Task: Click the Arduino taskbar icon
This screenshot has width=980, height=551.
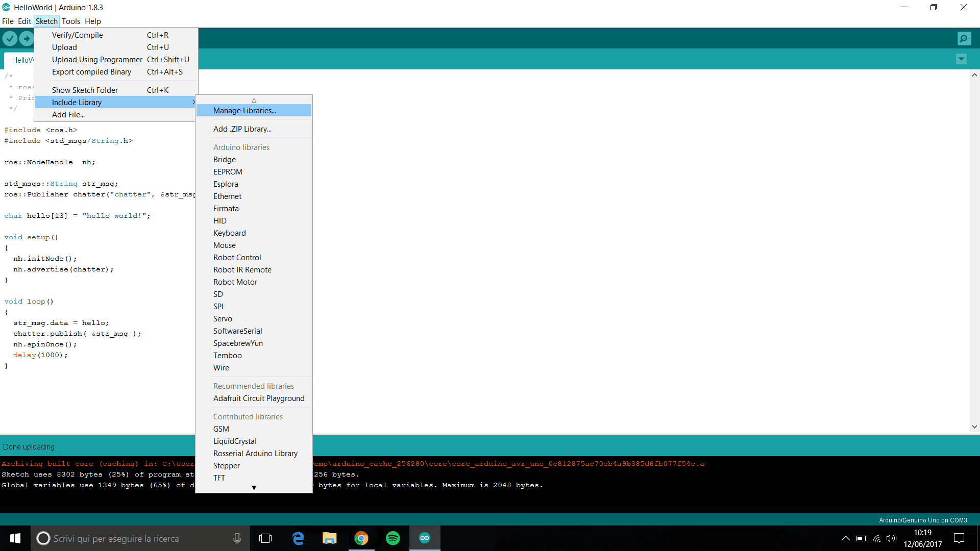Action: coord(424,538)
